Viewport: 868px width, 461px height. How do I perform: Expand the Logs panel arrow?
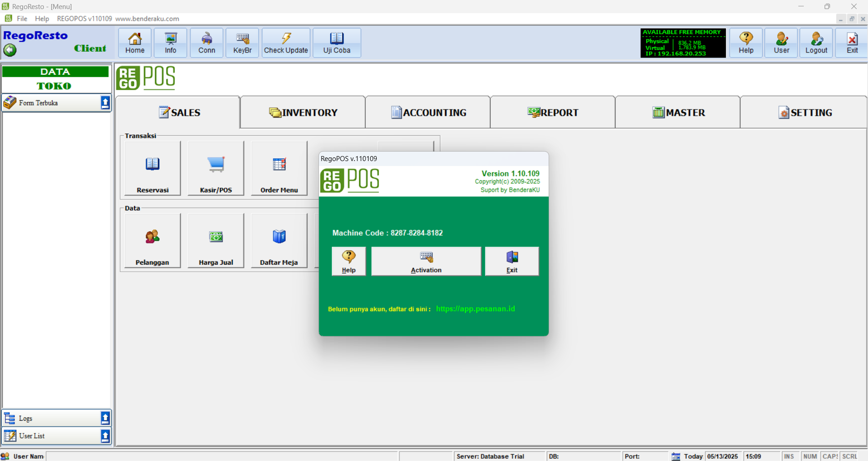(x=105, y=418)
